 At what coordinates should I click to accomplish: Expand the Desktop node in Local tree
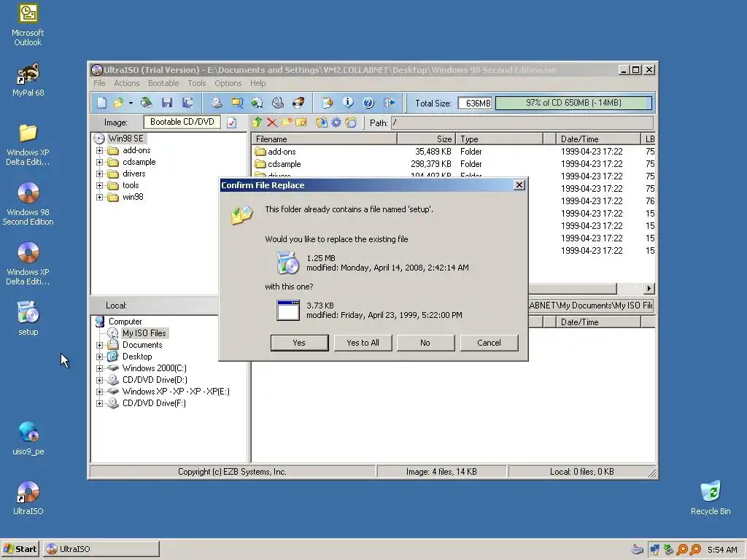[99, 357]
